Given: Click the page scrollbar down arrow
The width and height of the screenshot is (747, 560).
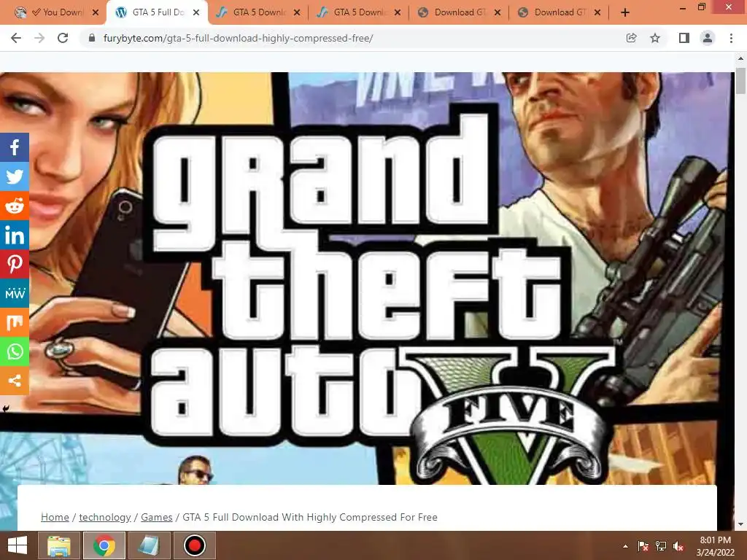Looking at the screenshot, I should [x=741, y=525].
